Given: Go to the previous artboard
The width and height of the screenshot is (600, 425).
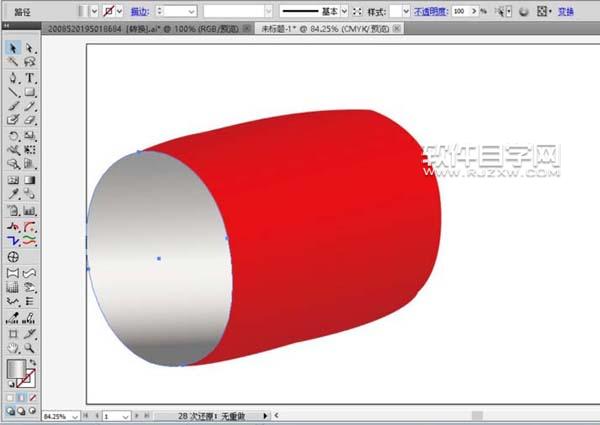Looking at the screenshot, I should click(97, 415).
